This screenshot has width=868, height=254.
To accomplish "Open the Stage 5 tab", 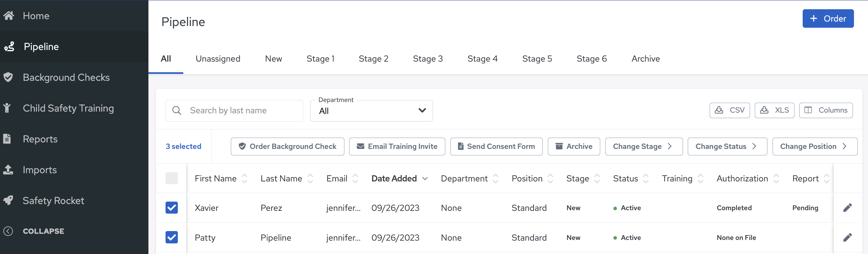I will pyautogui.click(x=537, y=59).
